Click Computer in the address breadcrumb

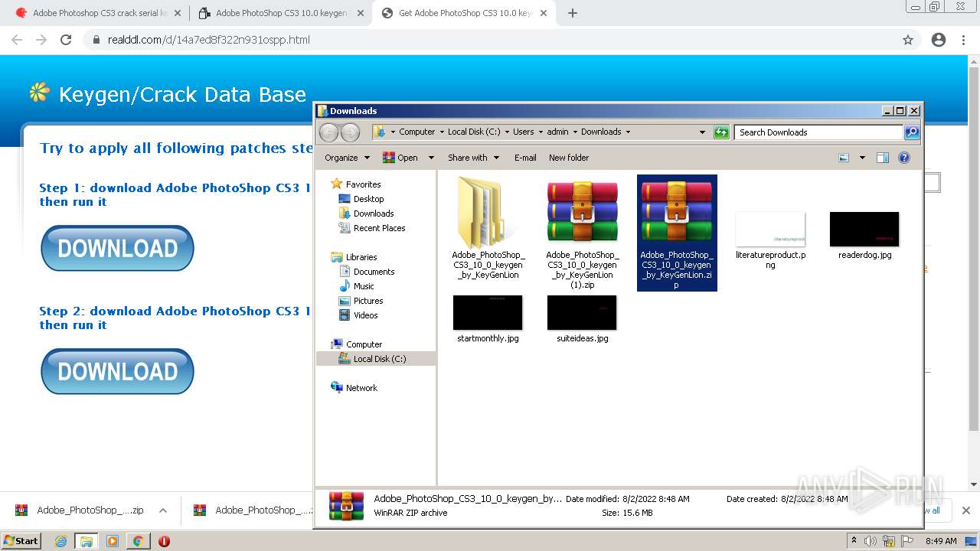point(416,132)
